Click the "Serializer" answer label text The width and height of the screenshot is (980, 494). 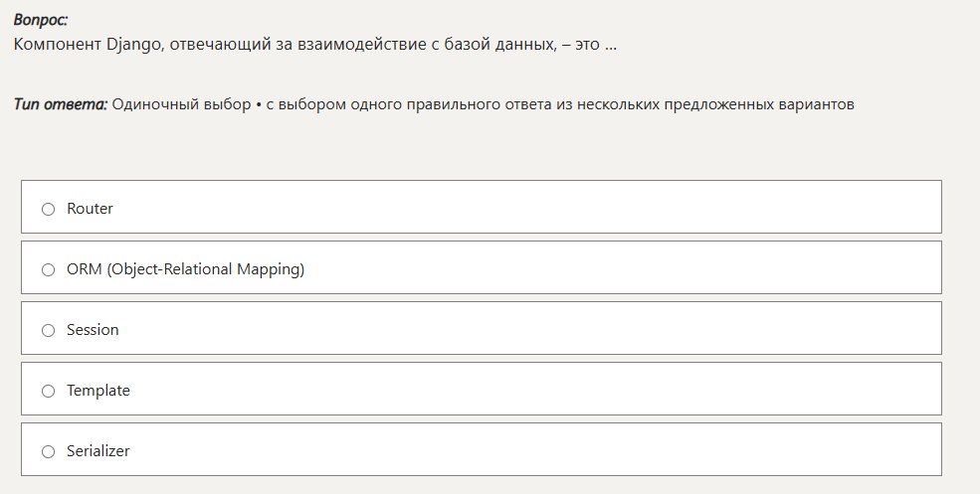(x=98, y=451)
